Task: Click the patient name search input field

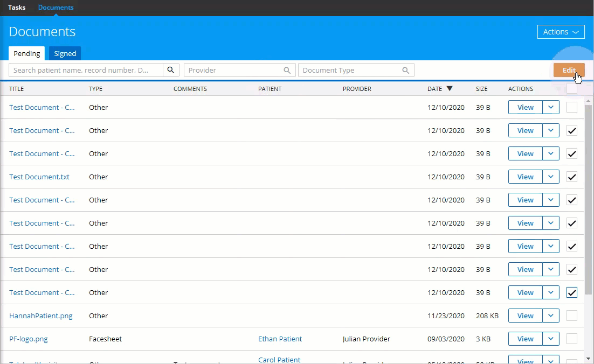Action: coord(86,70)
